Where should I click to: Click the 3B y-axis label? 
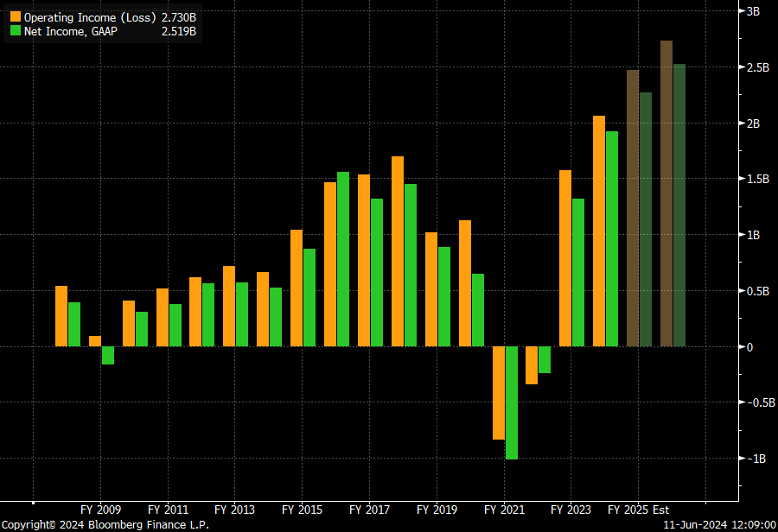click(x=753, y=11)
